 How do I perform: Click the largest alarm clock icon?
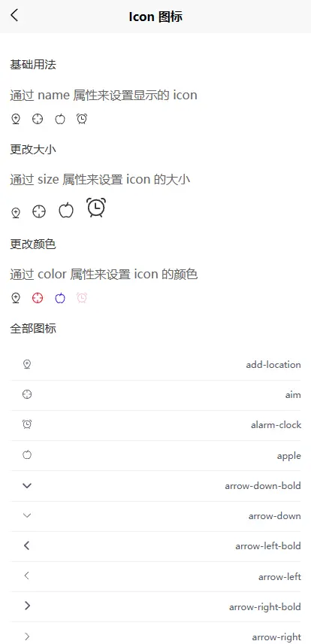[96, 208]
